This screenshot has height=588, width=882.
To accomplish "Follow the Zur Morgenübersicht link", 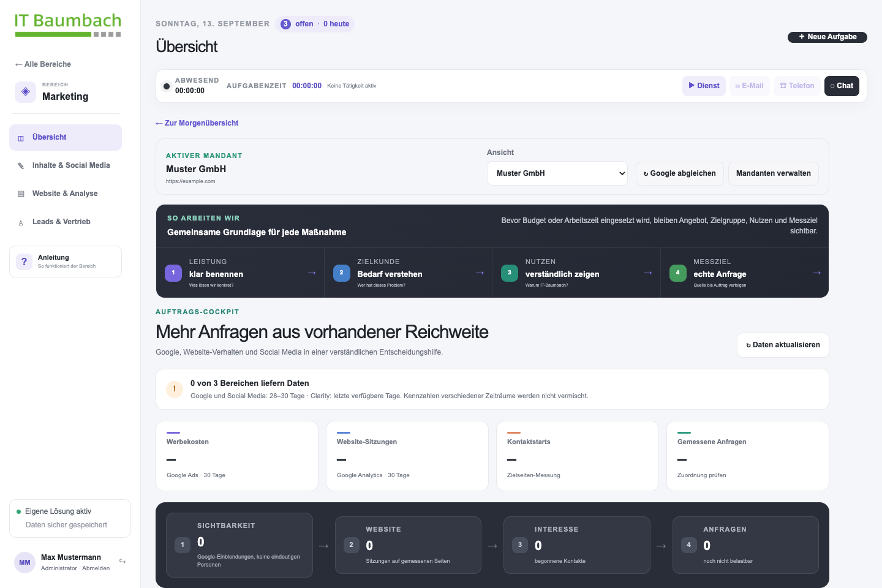I will click(x=197, y=123).
